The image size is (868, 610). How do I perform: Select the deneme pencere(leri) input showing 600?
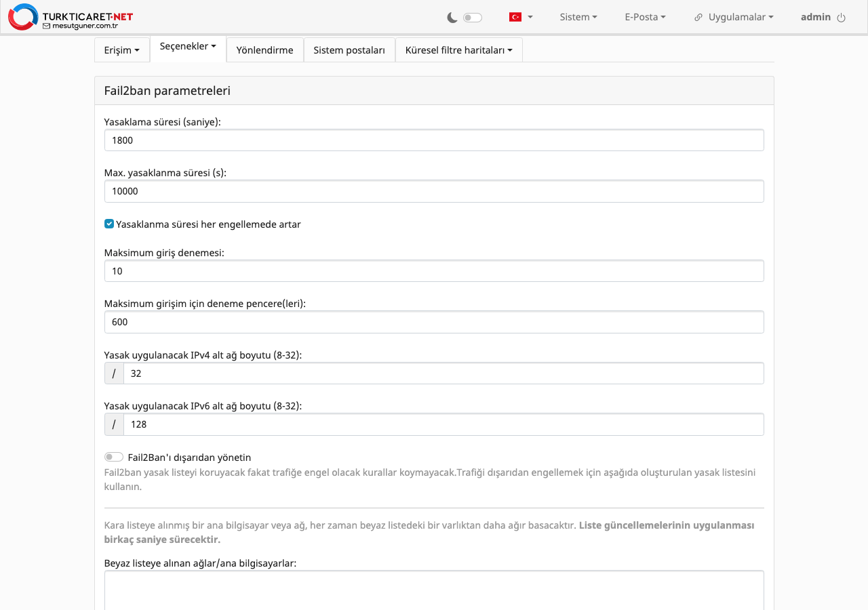point(434,322)
